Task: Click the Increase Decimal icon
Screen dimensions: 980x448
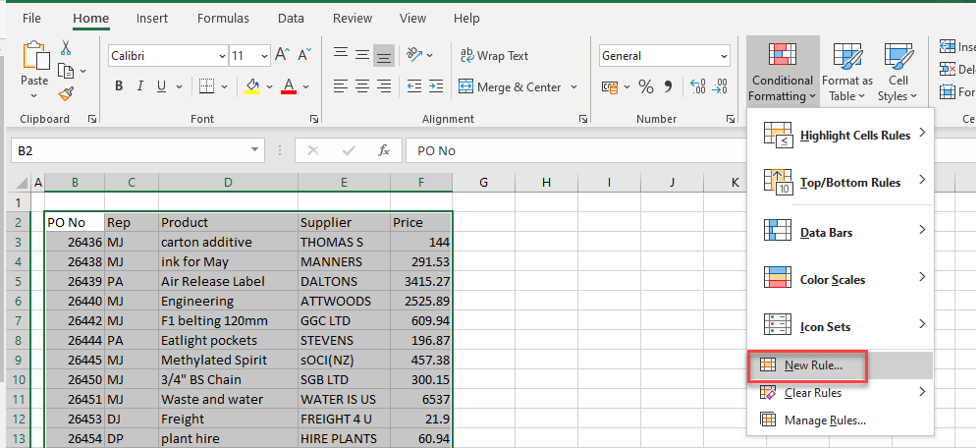Action: click(697, 86)
